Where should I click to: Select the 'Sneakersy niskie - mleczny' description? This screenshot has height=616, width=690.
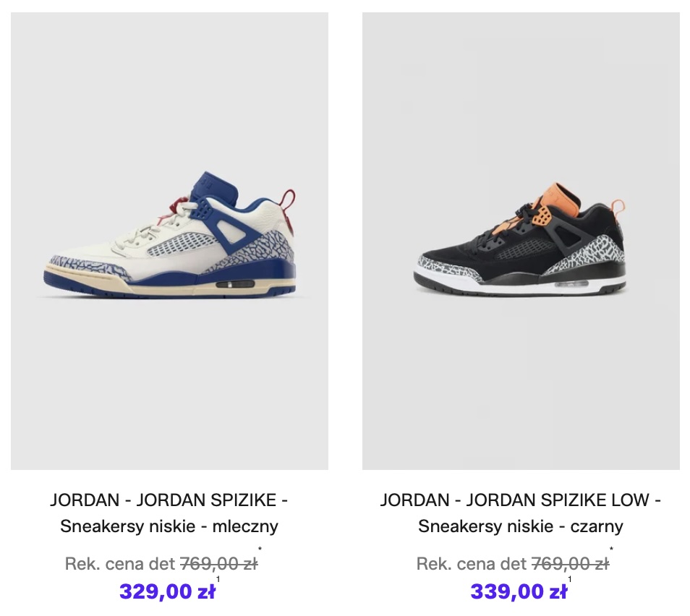click(169, 526)
